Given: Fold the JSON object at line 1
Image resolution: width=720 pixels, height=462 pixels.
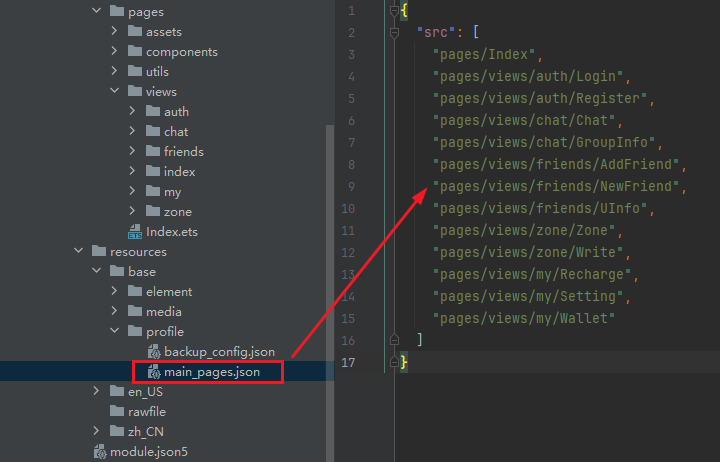Looking at the screenshot, I should (x=394, y=11).
